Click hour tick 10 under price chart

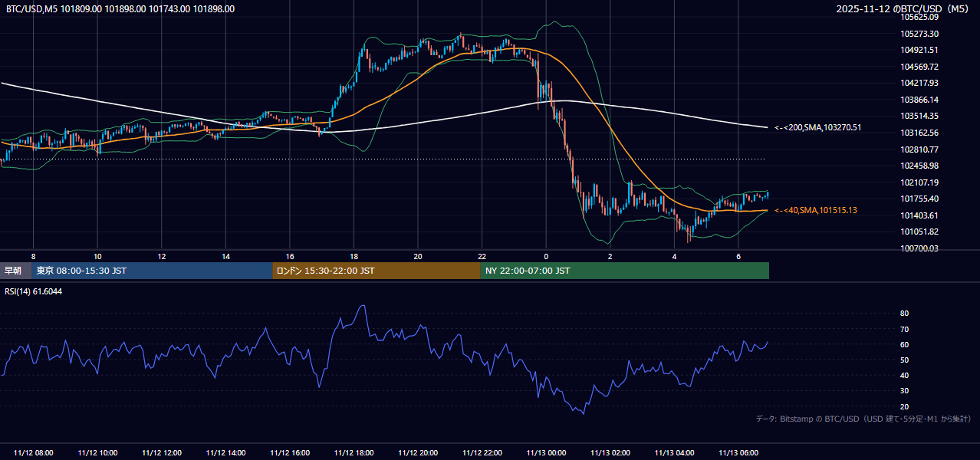coord(98,256)
